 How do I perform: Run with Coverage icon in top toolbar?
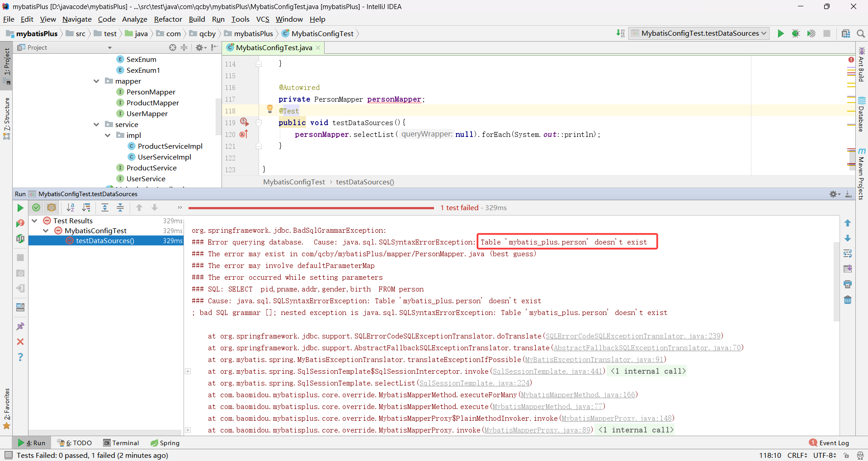[811, 33]
